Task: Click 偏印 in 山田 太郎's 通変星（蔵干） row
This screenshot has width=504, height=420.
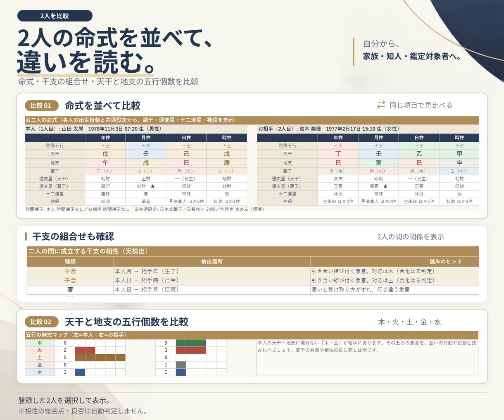Action: (105, 186)
